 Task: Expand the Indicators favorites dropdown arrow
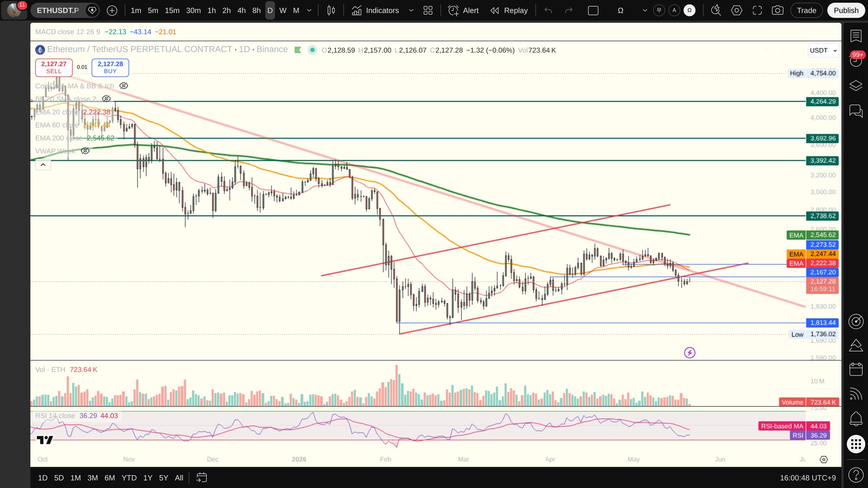click(411, 10)
